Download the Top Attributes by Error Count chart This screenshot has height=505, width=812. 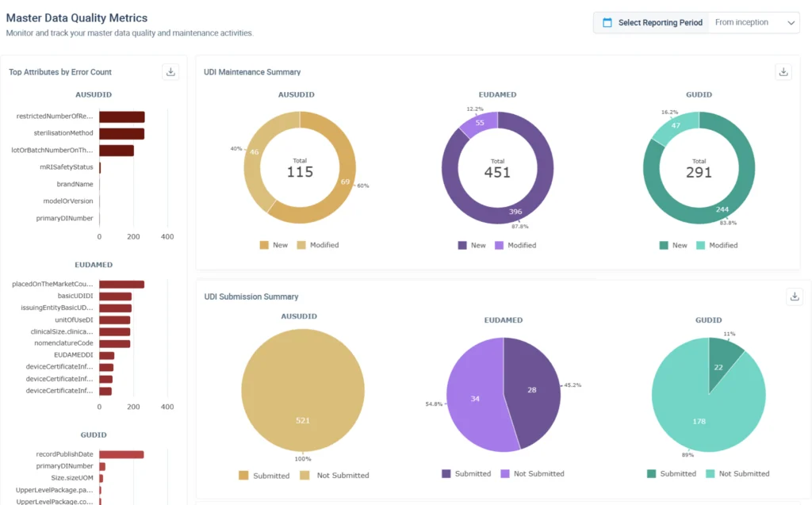(171, 72)
